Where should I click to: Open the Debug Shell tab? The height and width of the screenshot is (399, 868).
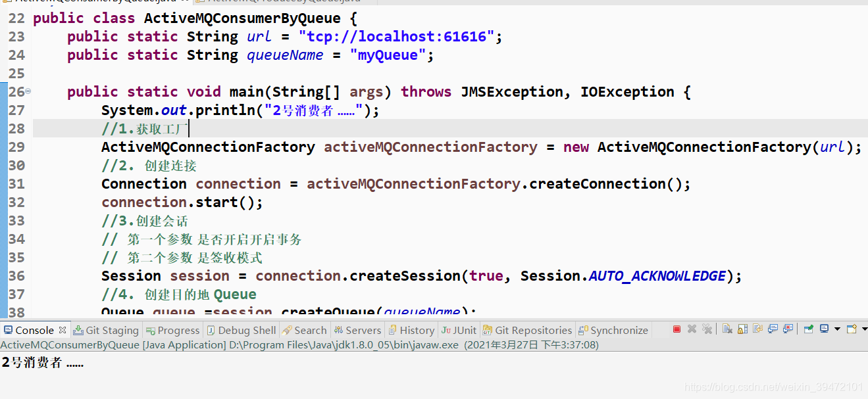click(241, 330)
